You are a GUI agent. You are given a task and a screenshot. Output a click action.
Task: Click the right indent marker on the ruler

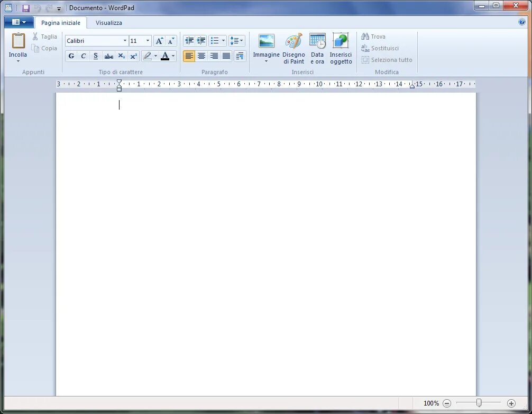[x=412, y=86]
